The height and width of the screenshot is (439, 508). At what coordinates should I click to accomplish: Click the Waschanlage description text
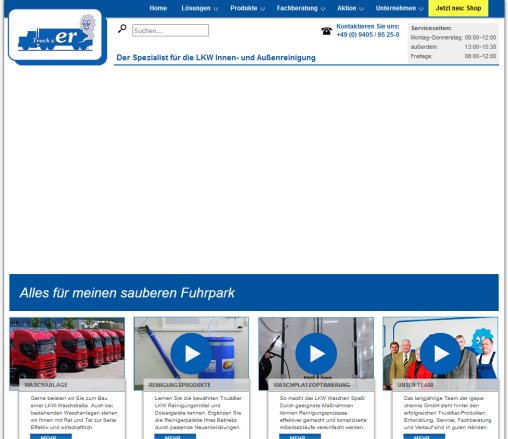[74, 413]
